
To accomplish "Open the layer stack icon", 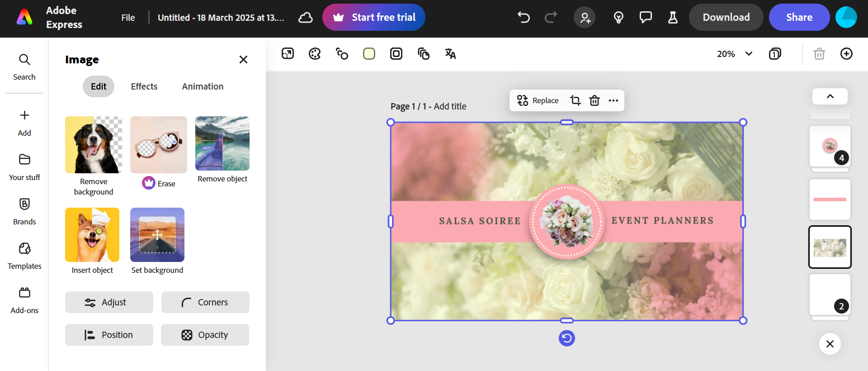I will pos(423,54).
